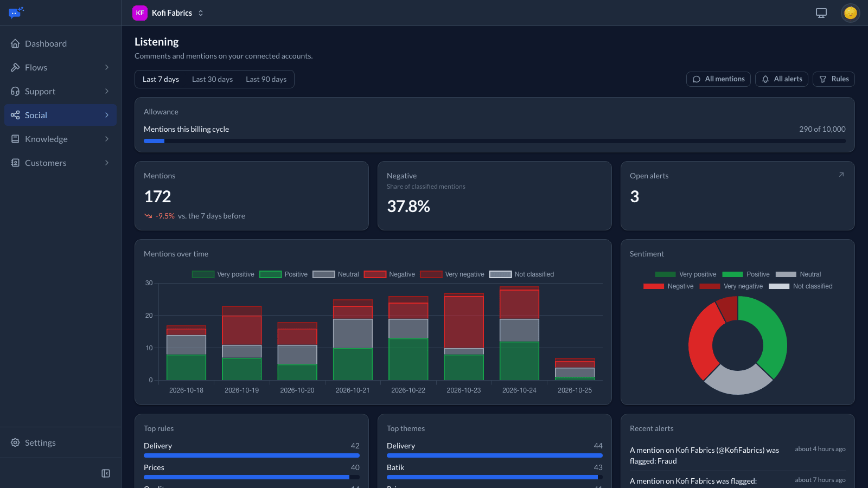Click the KF workspace badge

coord(140,13)
